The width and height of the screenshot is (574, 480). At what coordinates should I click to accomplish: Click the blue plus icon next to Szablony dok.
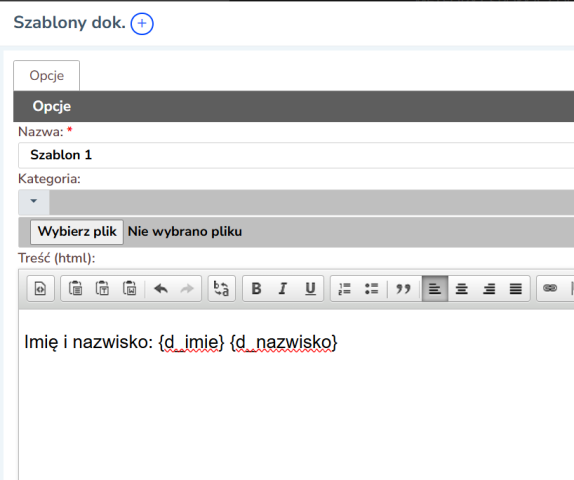click(x=142, y=24)
